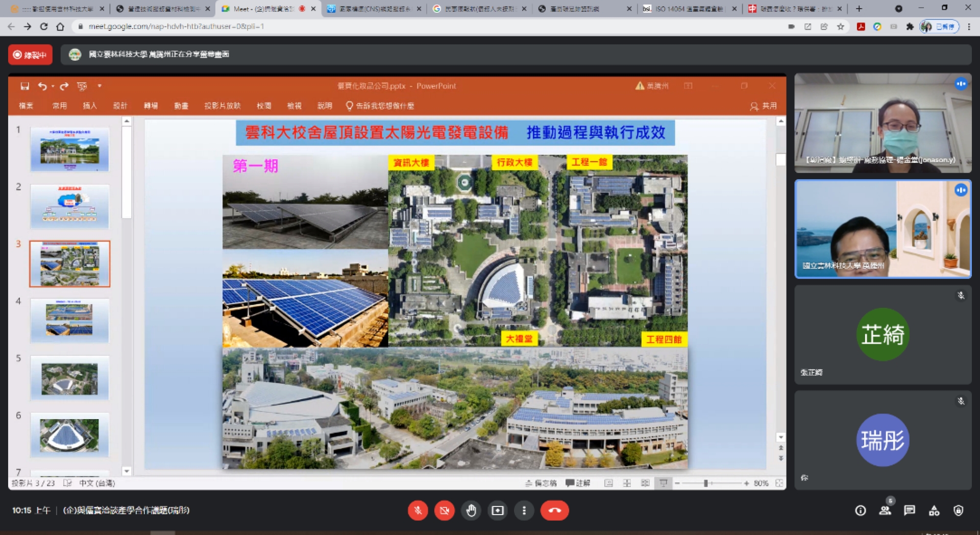Select the 芷綺 participant tile
The image size is (980, 535).
pos(883,334)
